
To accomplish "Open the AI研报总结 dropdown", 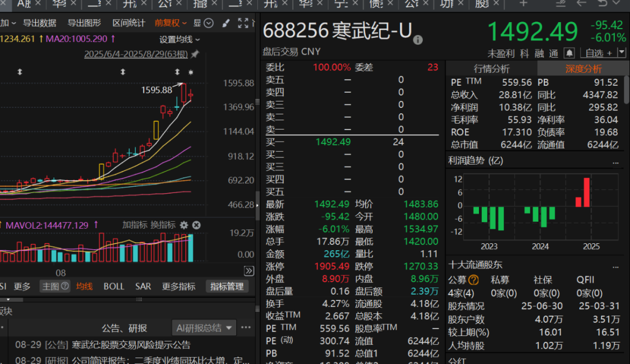I will (204, 328).
